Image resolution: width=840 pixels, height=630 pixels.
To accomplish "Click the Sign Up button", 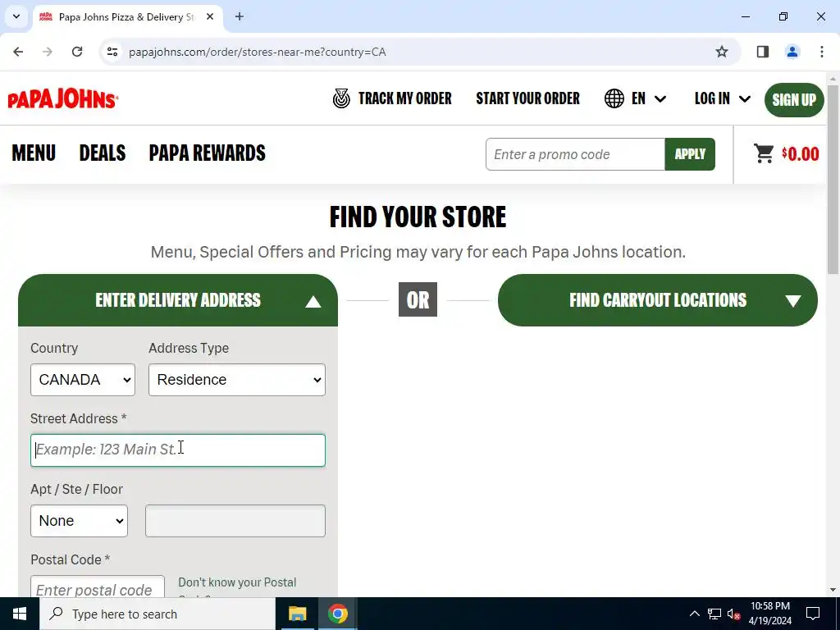I will [x=794, y=99].
